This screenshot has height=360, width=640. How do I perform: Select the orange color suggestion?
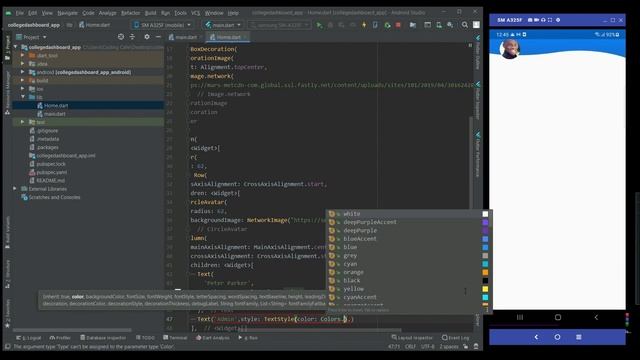(408, 272)
